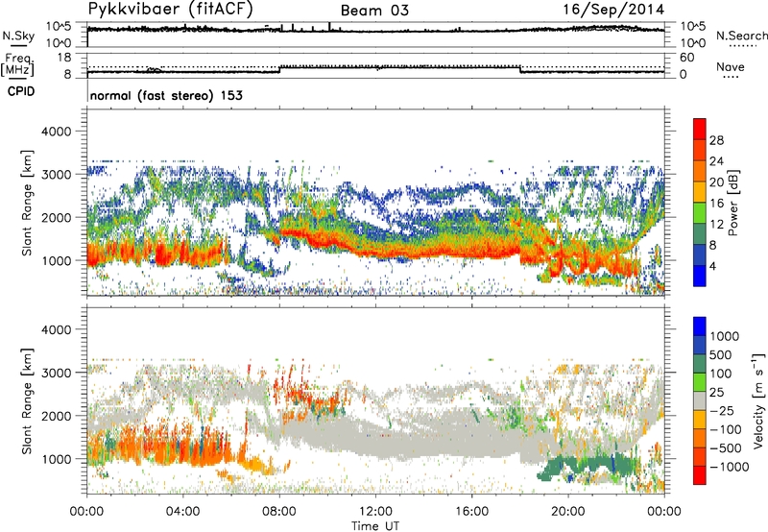Click the 4 tick on power colorbar
The height and width of the screenshot is (532, 768).
coord(713,266)
